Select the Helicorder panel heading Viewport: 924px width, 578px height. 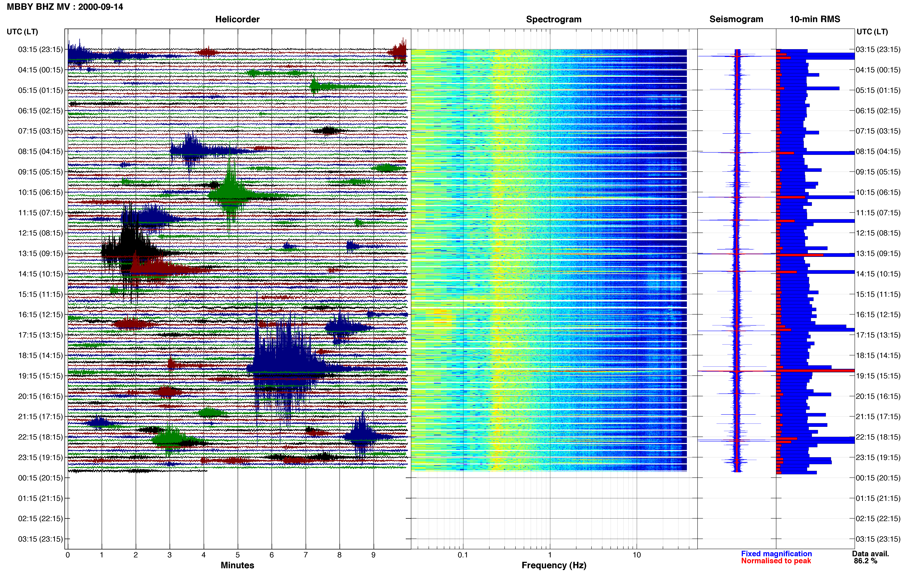click(237, 19)
